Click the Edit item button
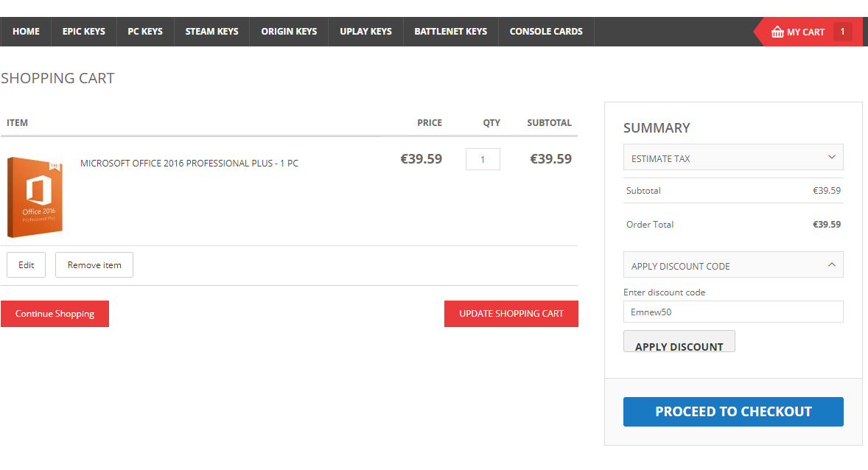 [x=27, y=265]
